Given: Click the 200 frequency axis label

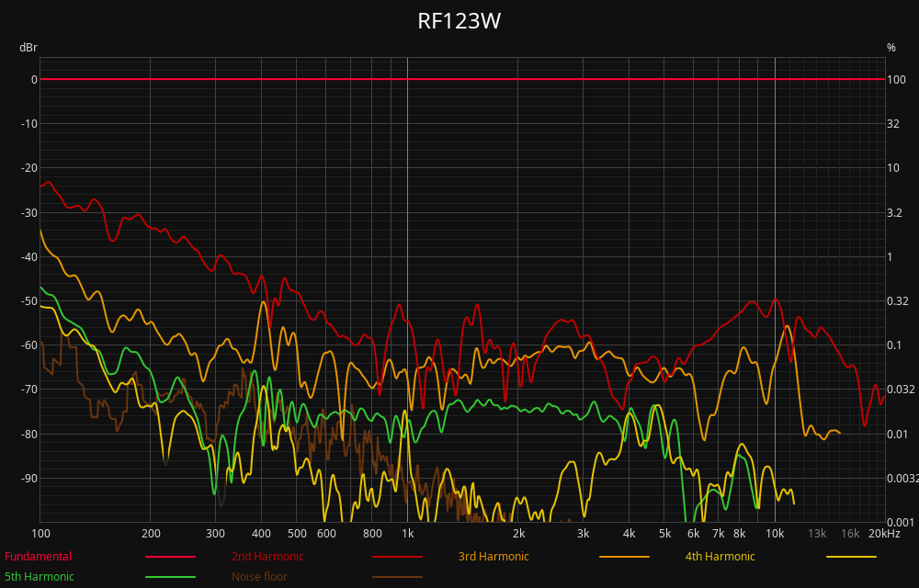Looking at the screenshot, I should pyautogui.click(x=151, y=534).
